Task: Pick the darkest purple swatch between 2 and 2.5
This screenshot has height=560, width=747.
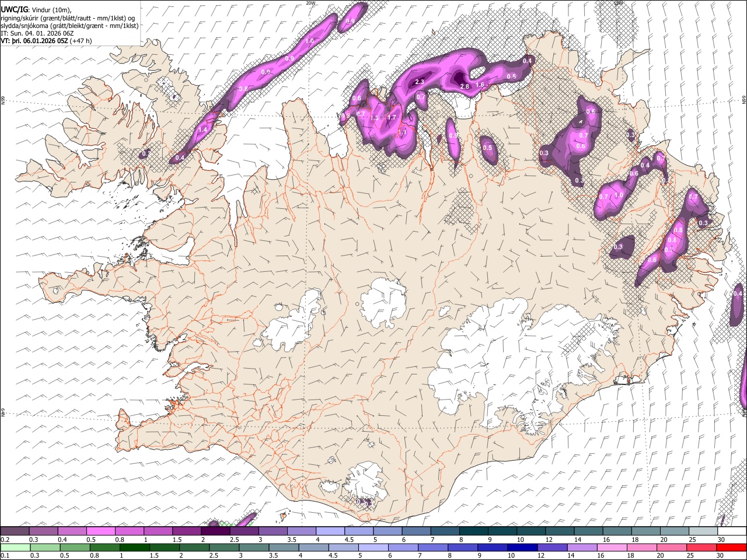Action: click(x=215, y=531)
